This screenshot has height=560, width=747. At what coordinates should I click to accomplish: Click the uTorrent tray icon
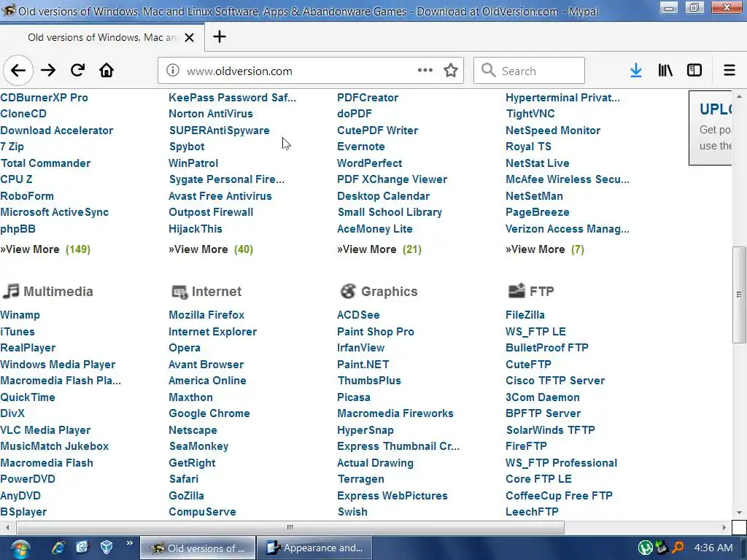pyautogui.click(x=646, y=548)
